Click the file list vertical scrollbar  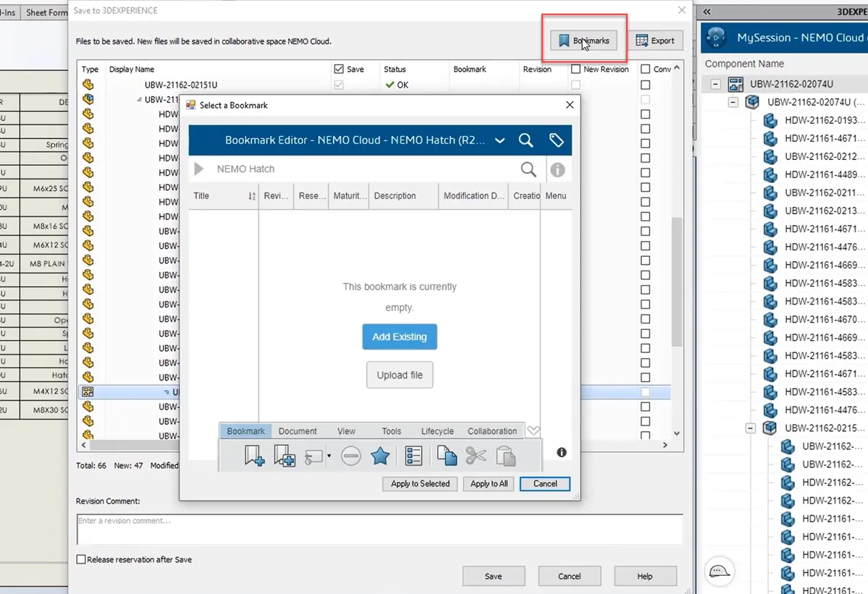click(676, 282)
